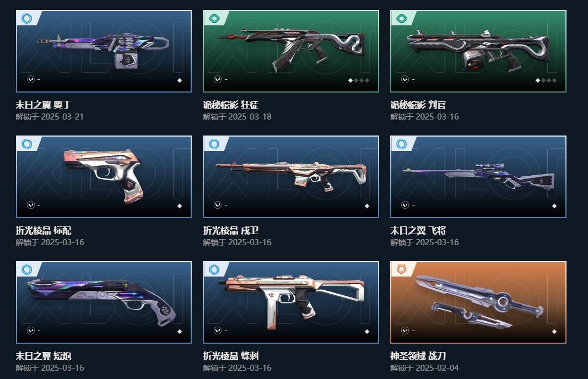Screen dimensions: 588x379
Task: Click green tier badge on 诡秘蛇影 狂徒
Action: pos(214,18)
